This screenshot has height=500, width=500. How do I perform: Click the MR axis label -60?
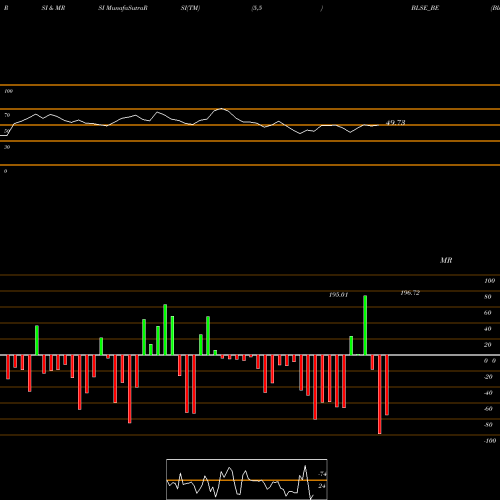click(488, 409)
